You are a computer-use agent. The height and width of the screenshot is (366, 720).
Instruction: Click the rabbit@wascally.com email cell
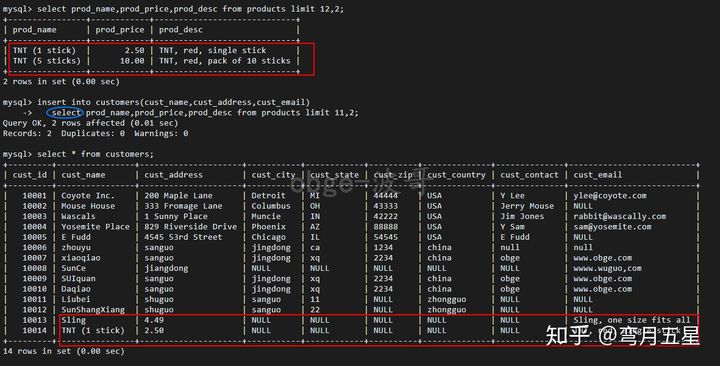click(619, 216)
